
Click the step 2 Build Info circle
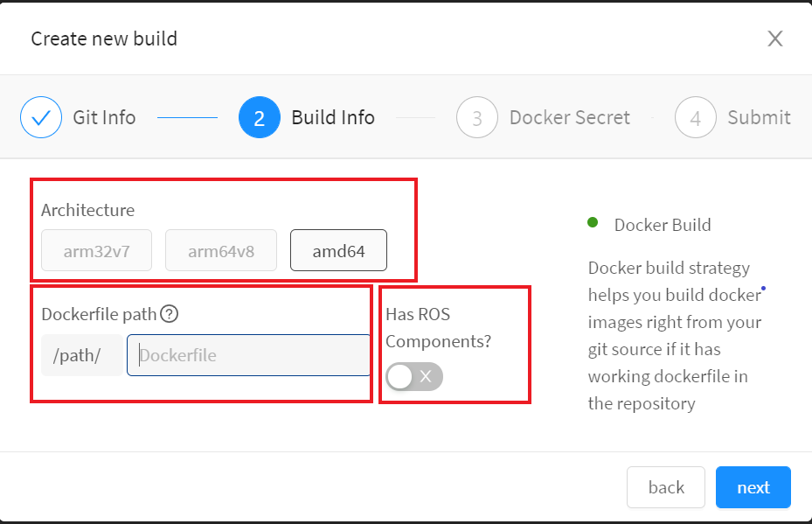pyautogui.click(x=260, y=117)
